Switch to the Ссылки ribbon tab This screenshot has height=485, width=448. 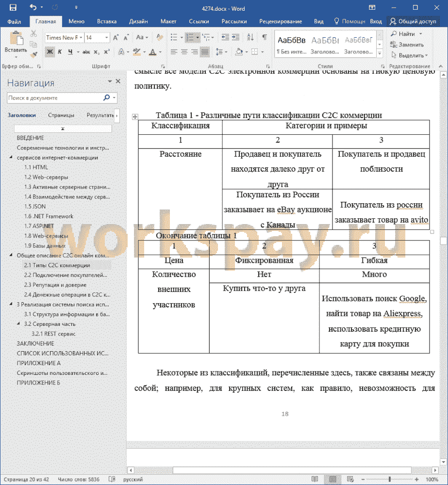(199, 21)
